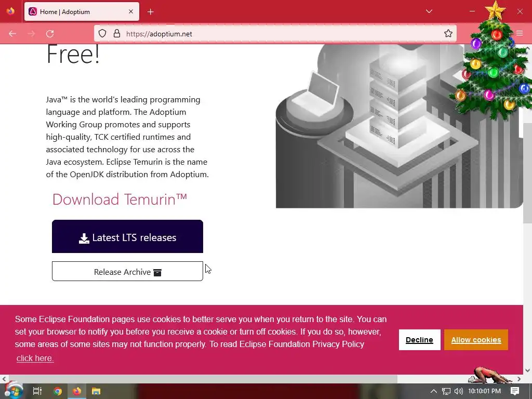Decline the cookie consent

(419, 340)
